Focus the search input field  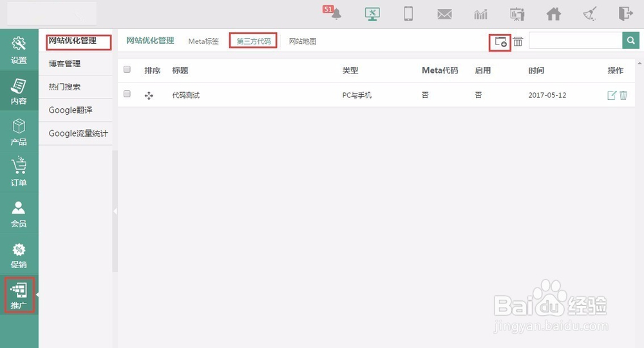pos(576,40)
